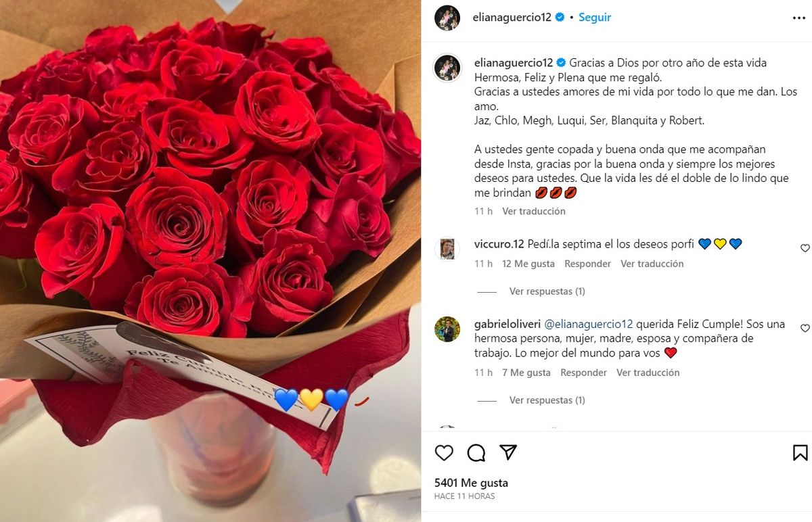Translate the caption with Ver traducción
This screenshot has height=522, width=812.
click(534, 211)
